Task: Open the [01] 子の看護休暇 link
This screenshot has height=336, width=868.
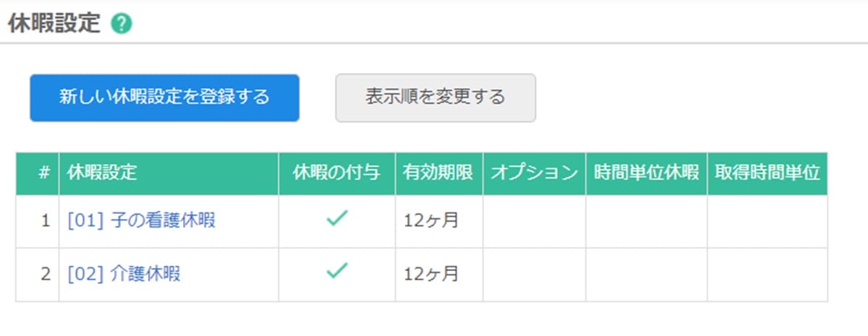Action: click(x=141, y=221)
